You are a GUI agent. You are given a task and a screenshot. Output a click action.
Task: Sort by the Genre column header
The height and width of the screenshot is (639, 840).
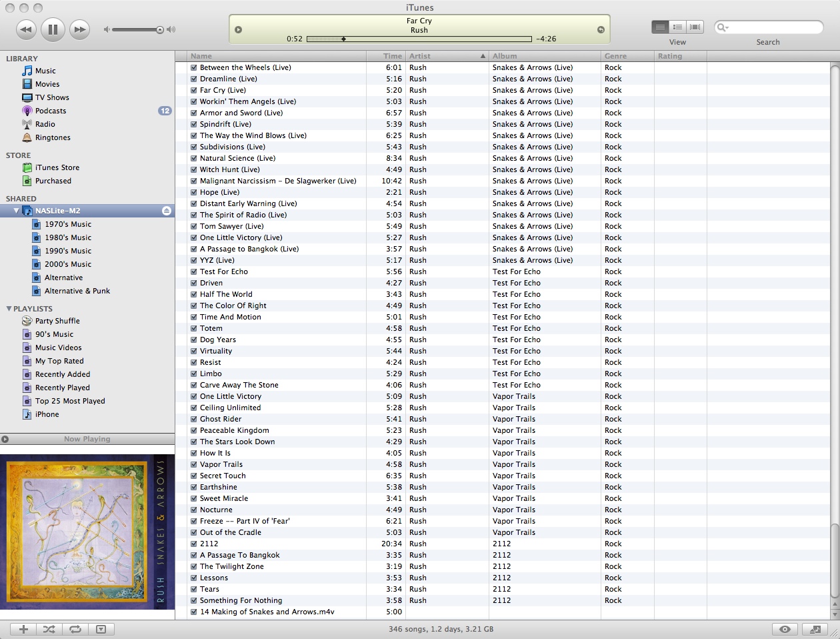(x=627, y=56)
